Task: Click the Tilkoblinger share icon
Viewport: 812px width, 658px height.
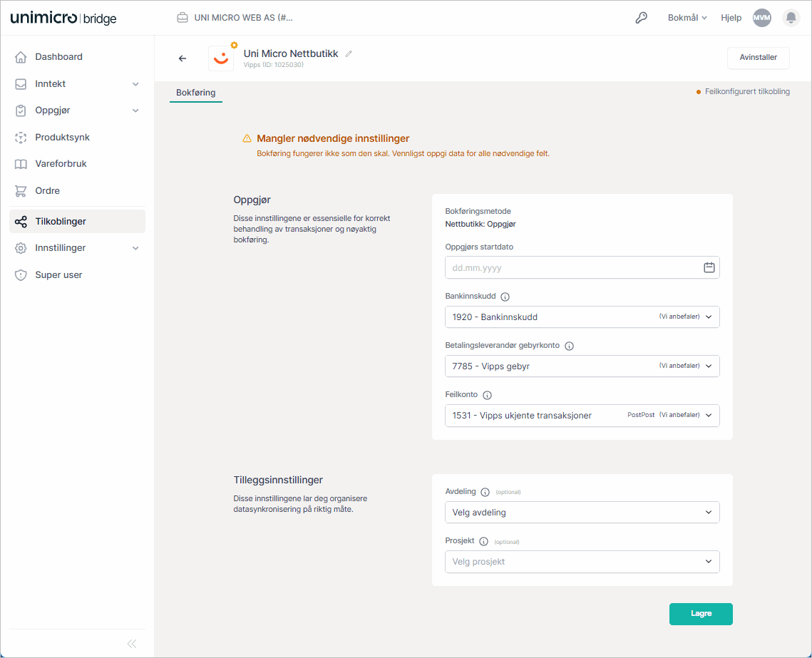Action: pos(21,222)
